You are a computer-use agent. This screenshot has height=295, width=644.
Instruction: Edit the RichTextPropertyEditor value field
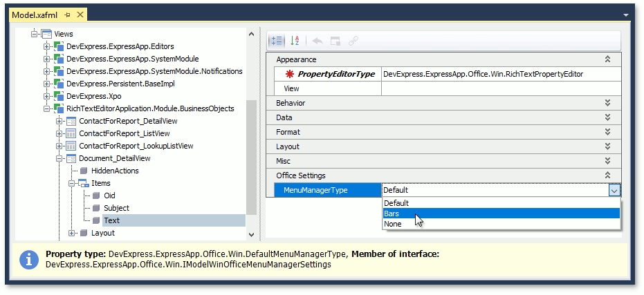click(501, 74)
